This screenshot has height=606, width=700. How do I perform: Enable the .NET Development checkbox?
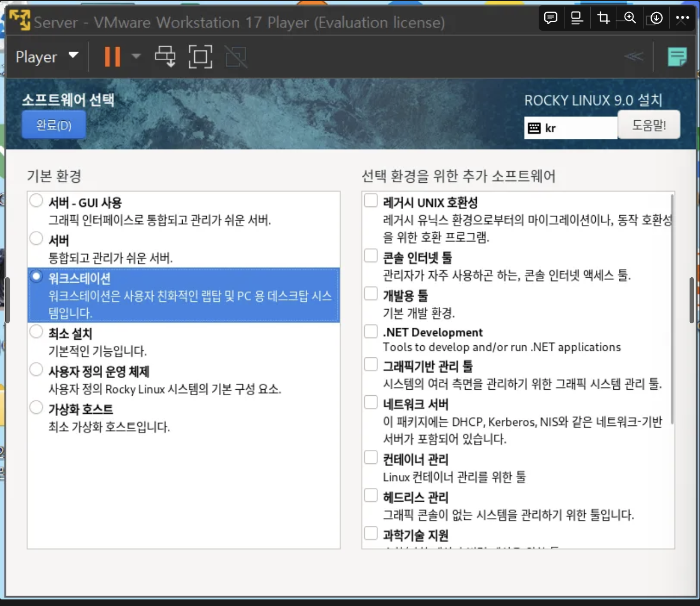[371, 331]
